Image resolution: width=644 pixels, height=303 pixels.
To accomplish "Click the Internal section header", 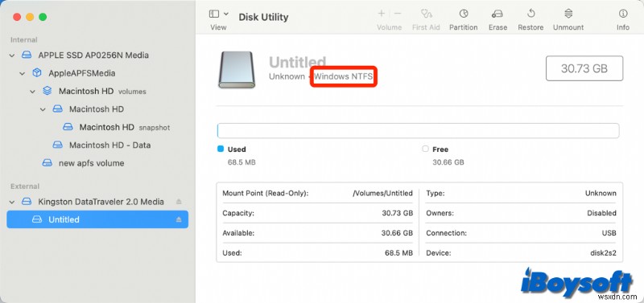I will coord(24,39).
